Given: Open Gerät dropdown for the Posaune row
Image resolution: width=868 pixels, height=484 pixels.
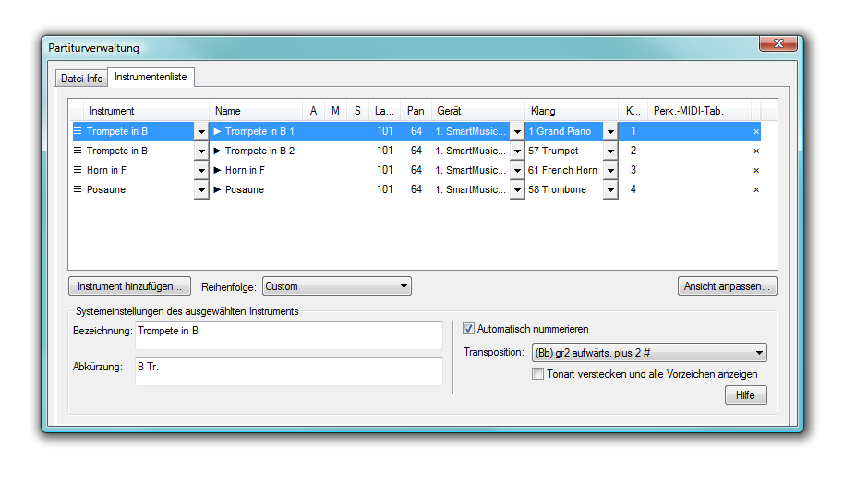Looking at the screenshot, I should point(517,189).
